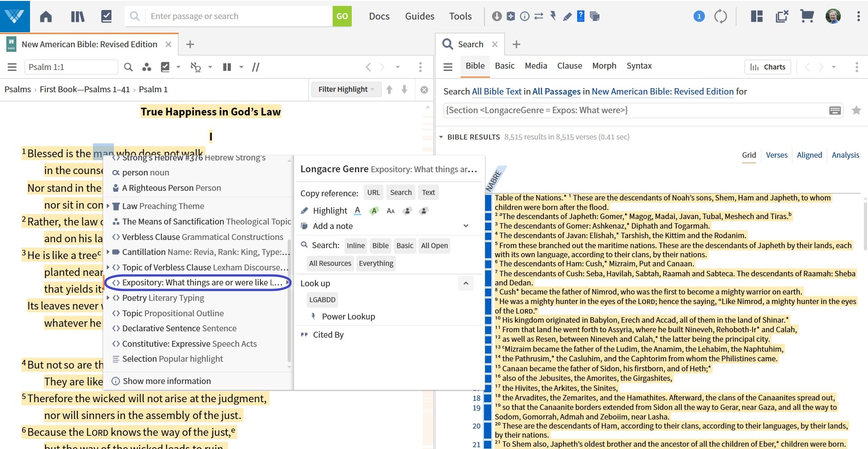Click the All Passages link
Image resolution: width=868 pixels, height=449 pixels.
tap(556, 91)
